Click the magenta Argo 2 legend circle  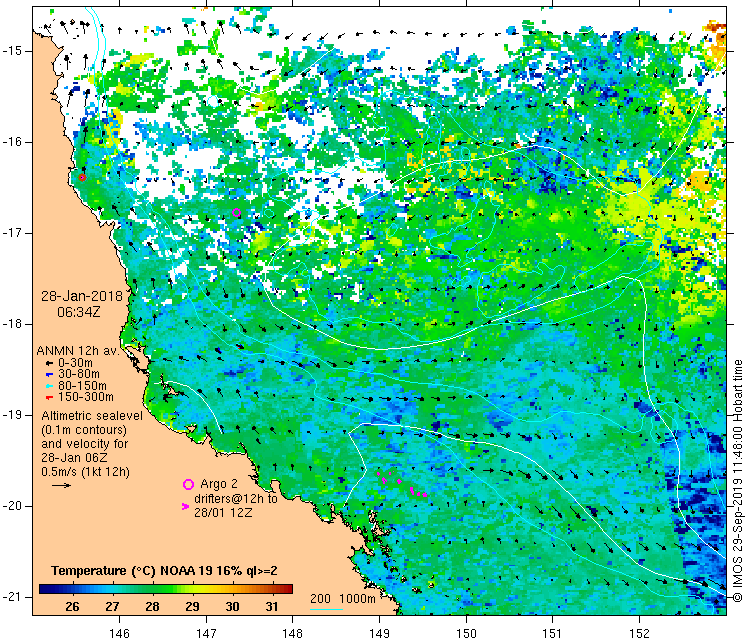pos(188,485)
